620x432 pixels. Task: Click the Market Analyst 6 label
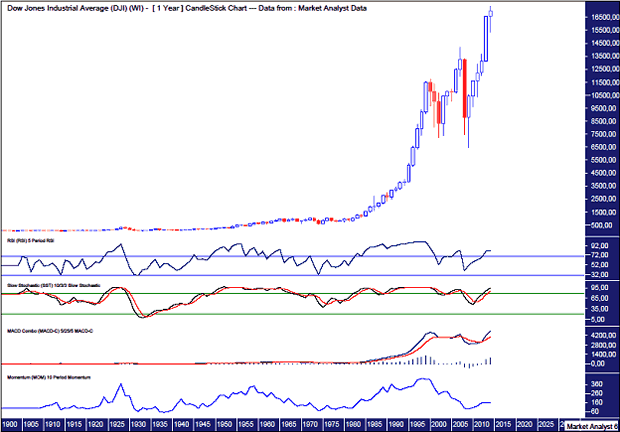point(592,426)
